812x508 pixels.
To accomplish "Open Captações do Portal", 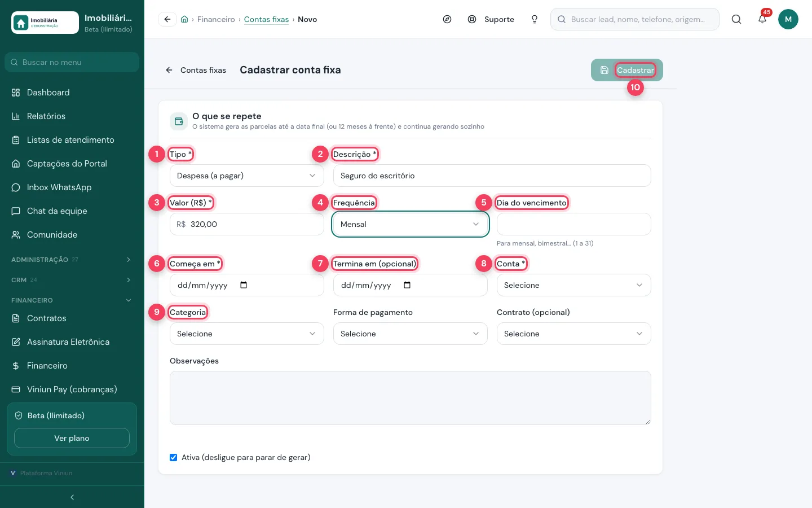I will coord(72,164).
